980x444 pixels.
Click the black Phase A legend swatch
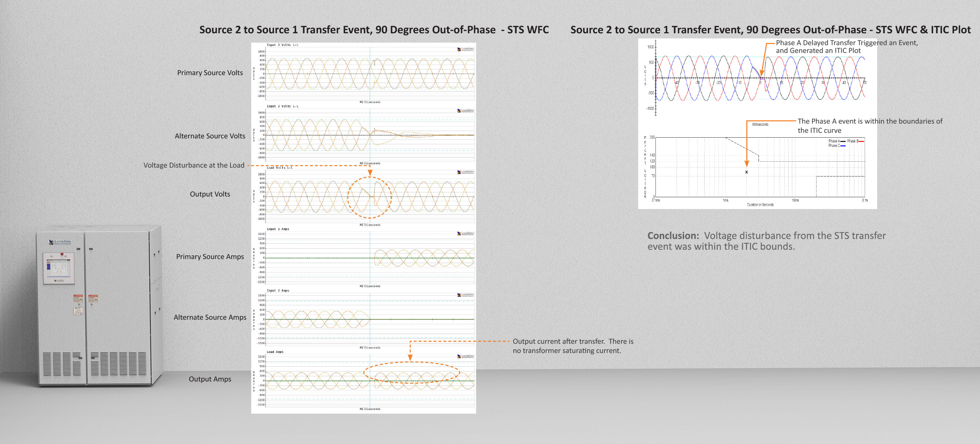point(843,141)
